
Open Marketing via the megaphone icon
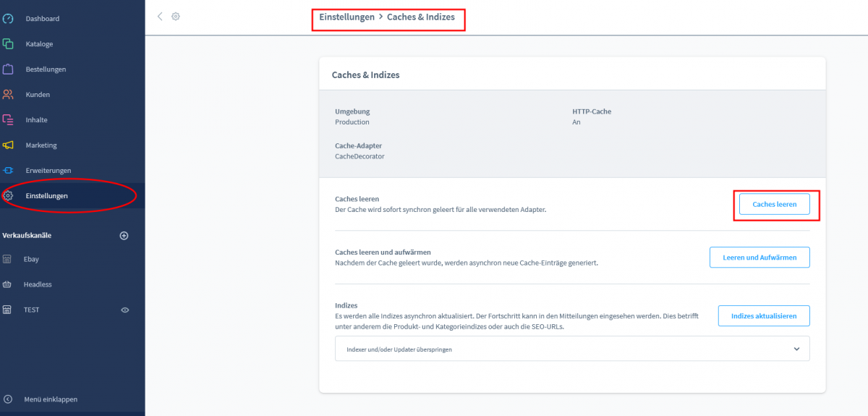click(8, 145)
